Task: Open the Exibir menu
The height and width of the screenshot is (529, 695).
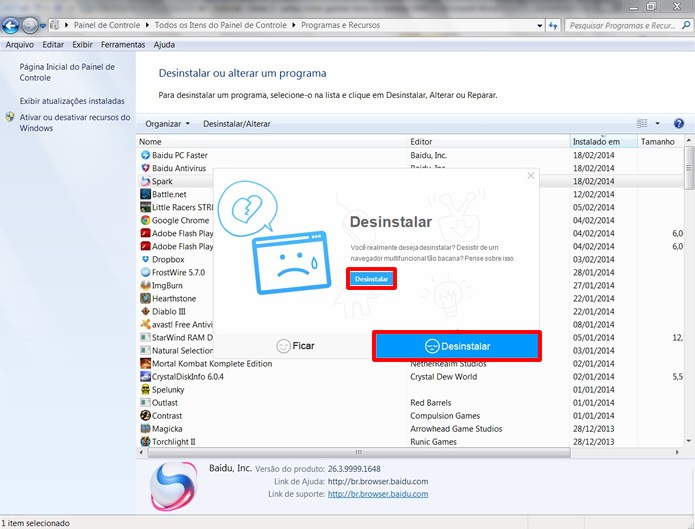Action: click(82, 45)
